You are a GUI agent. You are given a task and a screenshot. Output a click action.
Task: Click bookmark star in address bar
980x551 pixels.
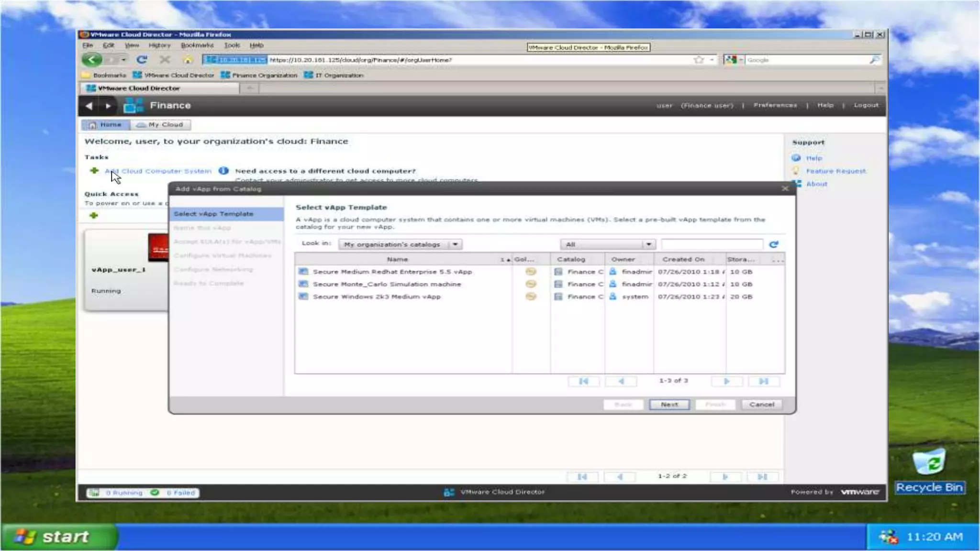tap(699, 60)
